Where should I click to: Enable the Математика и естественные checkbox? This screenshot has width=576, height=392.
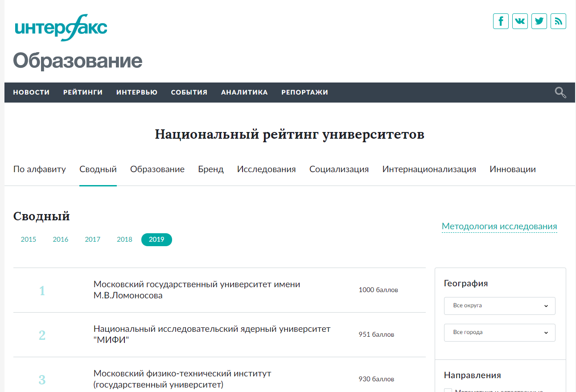[447, 390]
